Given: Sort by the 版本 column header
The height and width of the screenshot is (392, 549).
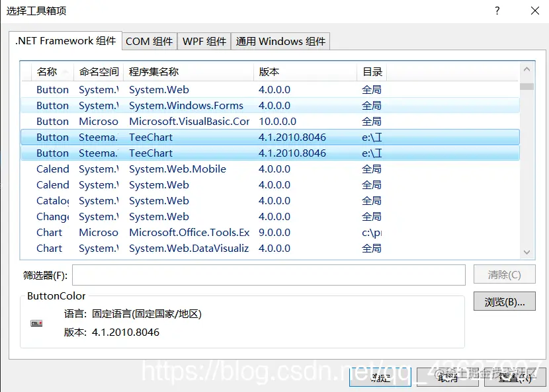Looking at the screenshot, I should pos(306,72).
